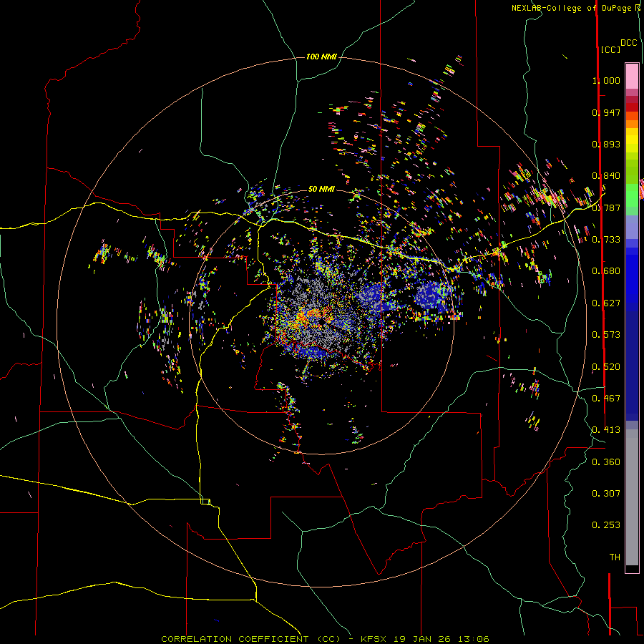Pick the pink segment at the legend top
Viewport: 644px width, 644px height.
tap(632, 77)
